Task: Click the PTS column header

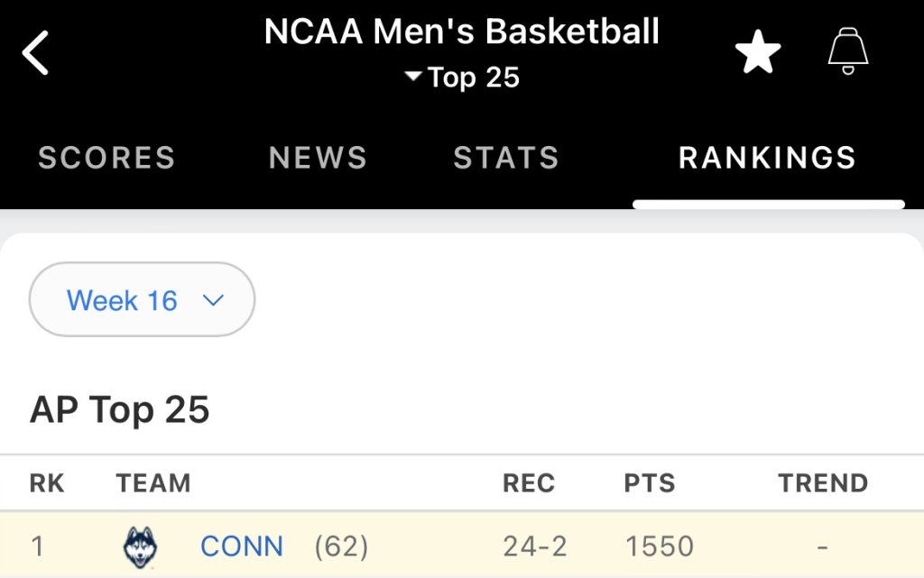Action: coord(650,483)
